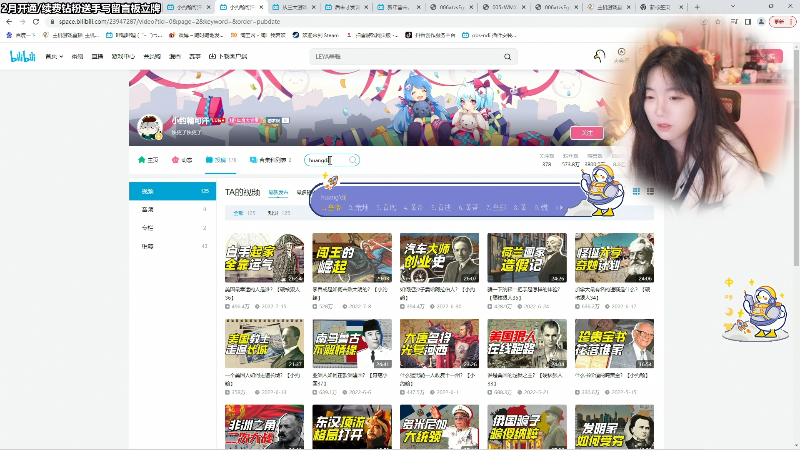
Task: Open video thumbnail 多米尼加大统领
Action: [x=439, y=427]
